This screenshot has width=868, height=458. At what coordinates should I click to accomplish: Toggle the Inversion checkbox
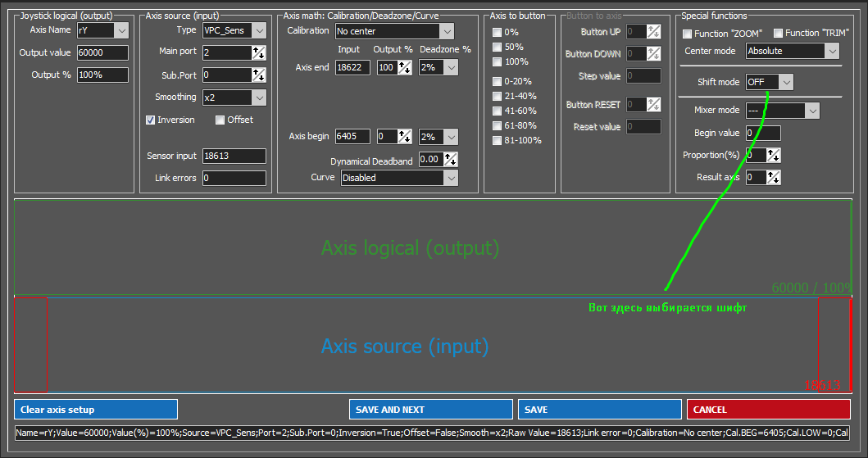[151, 120]
